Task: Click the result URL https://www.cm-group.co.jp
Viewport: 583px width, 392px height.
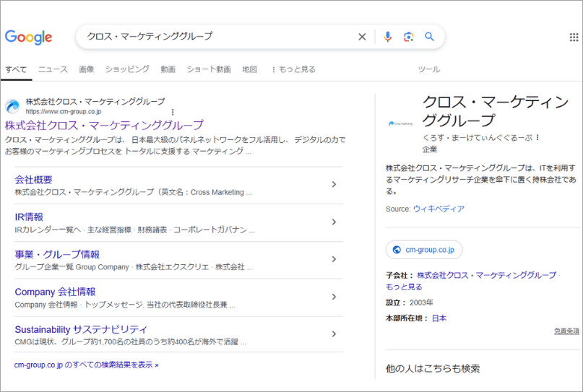Action: pyautogui.click(x=64, y=111)
